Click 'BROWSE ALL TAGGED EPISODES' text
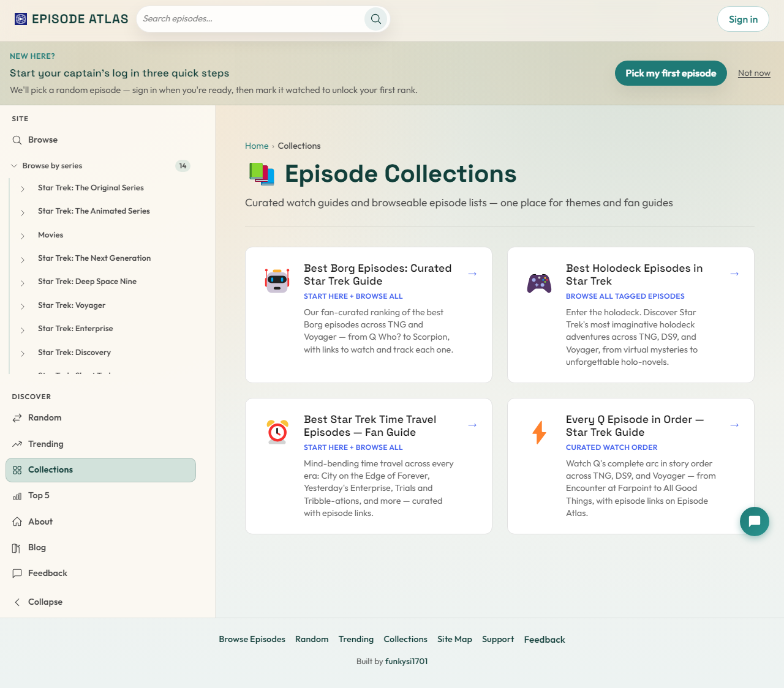 coord(625,296)
